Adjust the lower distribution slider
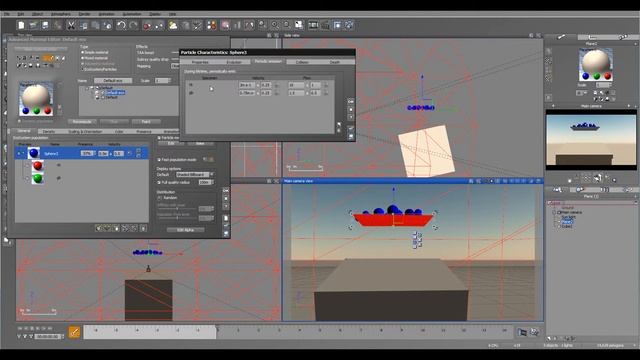640x360 pixels. pos(177,218)
